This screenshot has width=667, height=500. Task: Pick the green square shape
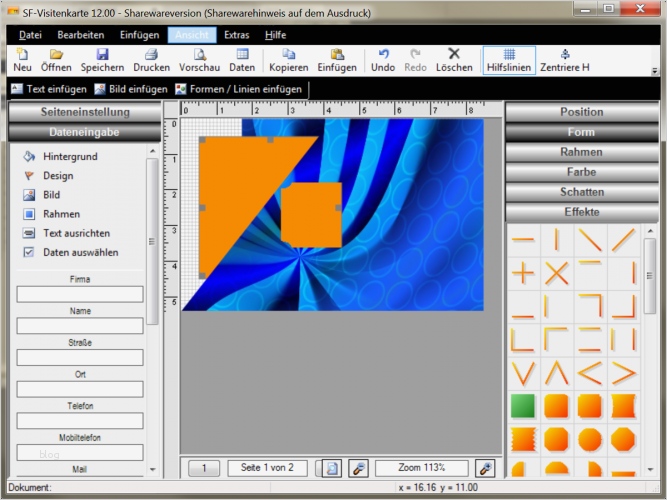523,406
